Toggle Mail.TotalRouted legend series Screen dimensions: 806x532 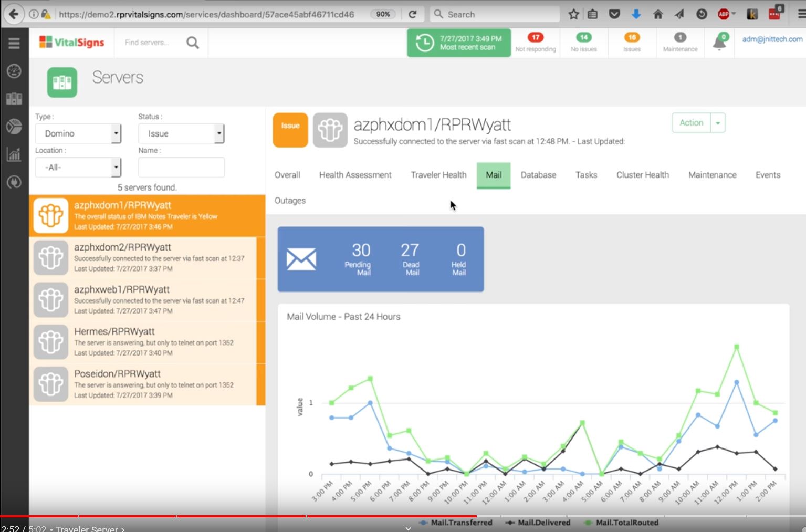621,523
